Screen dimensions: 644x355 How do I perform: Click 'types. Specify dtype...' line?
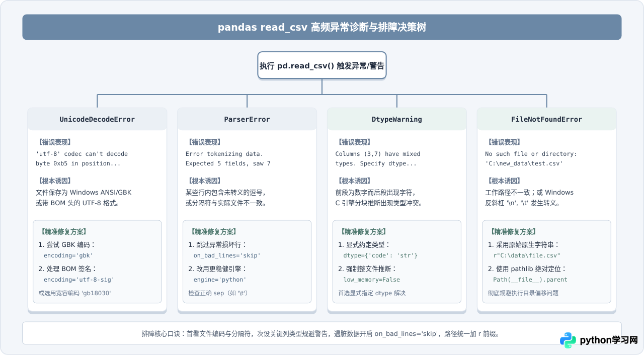tap(376, 163)
